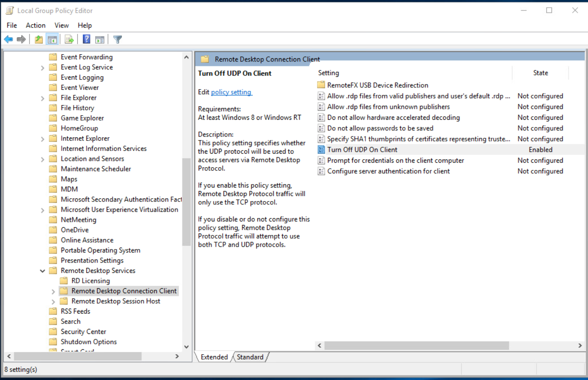Click the RD Licensing folder icon
The width and height of the screenshot is (588, 380).
tap(64, 281)
